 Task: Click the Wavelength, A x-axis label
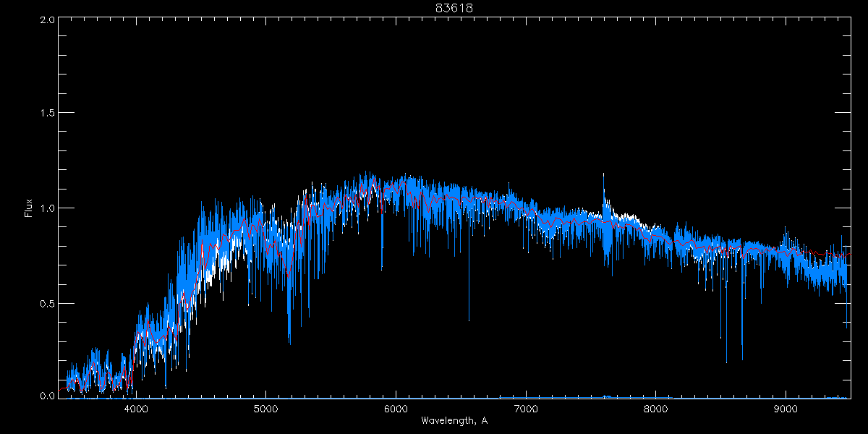point(454,421)
